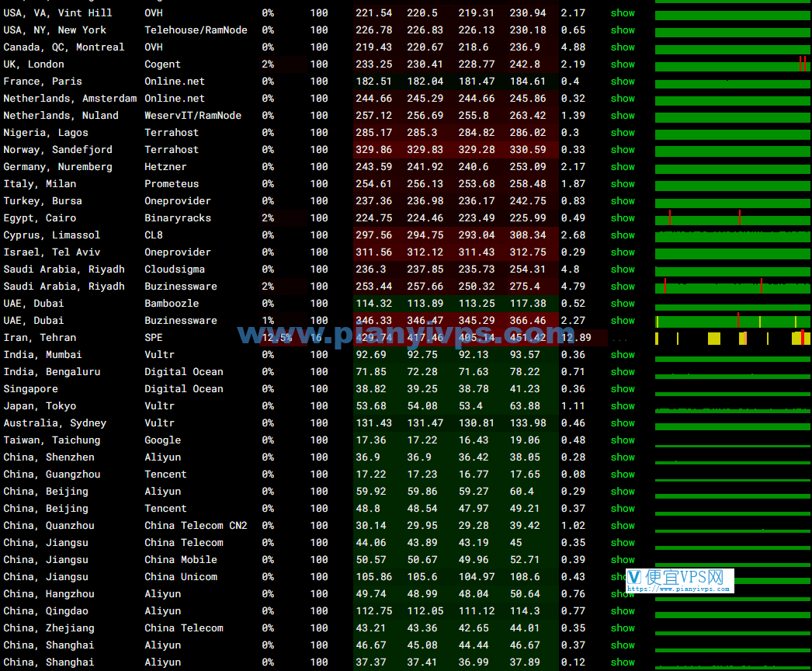Click the yellow-marked graph for Iran, Tehran
Image resolution: width=812 pixels, height=671 pixels.
733,338
